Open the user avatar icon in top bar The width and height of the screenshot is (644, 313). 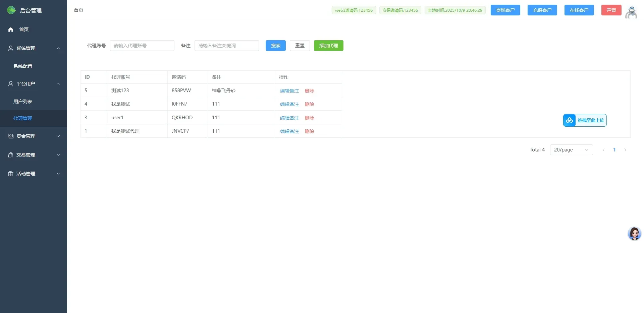tap(631, 12)
